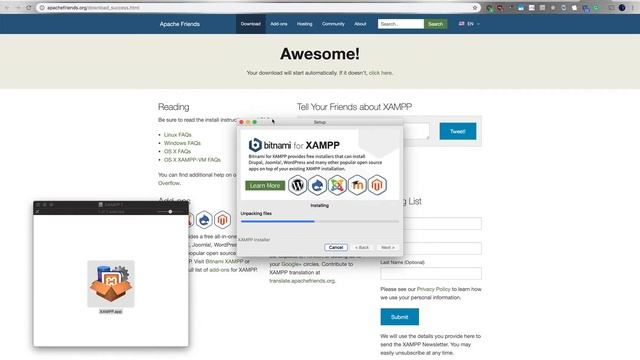The height and width of the screenshot is (360, 640).
Task: Click the 'Unpacking files' status text
Action: (256, 213)
